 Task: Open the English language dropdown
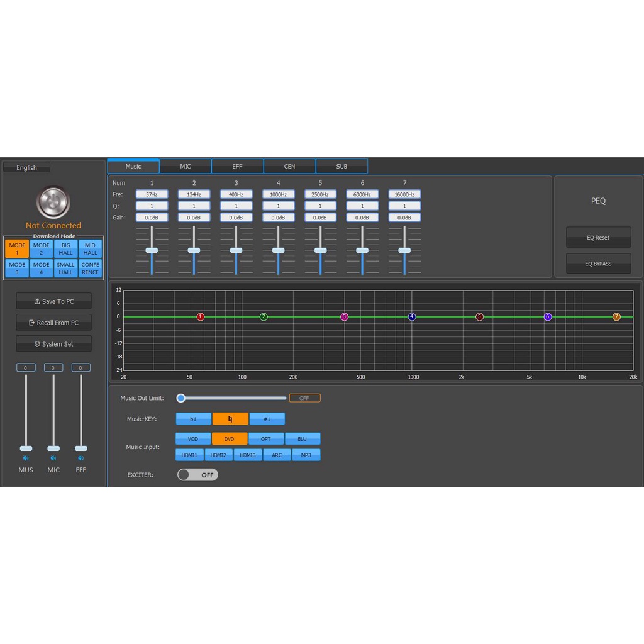tap(26, 167)
